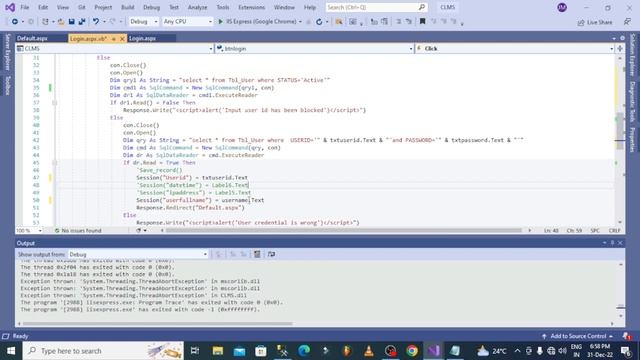Open File Explorer from the taskbar
This screenshot has width=640, height=360.
[218, 351]
